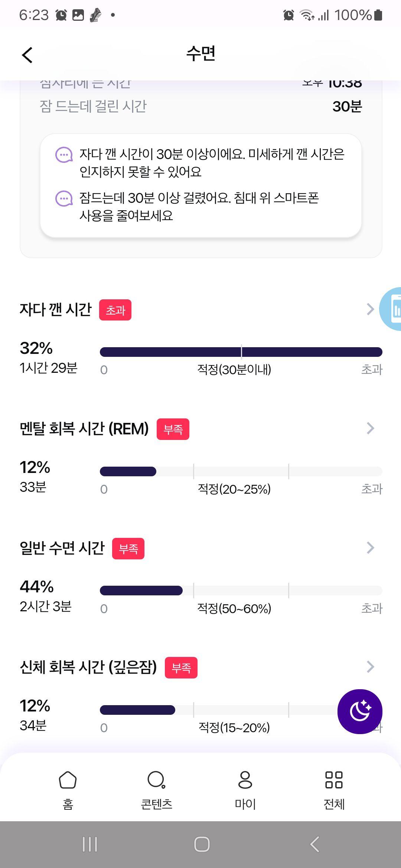Open the floating purple moon sleep button
This screenshot has width=401, height=868.
pyautogui.click(x=360, y=711)
